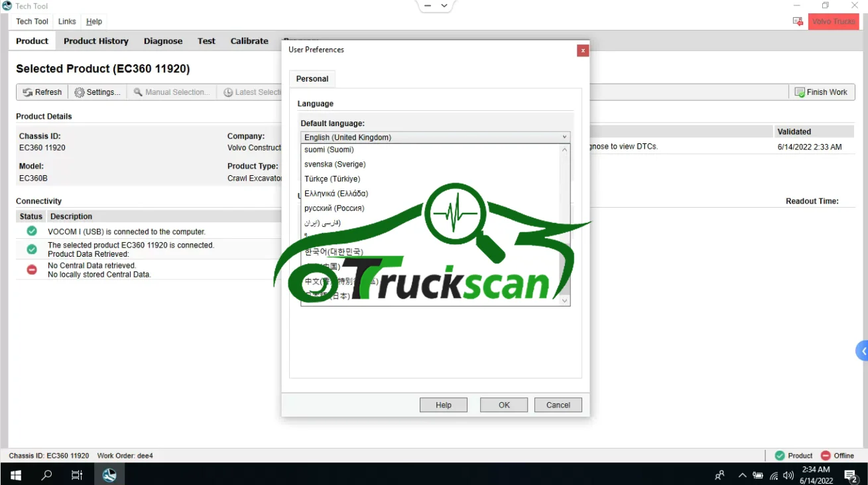Open Windows taskbar search
Image resolution: width=868 pixels, height=485 pixels.
46,475
